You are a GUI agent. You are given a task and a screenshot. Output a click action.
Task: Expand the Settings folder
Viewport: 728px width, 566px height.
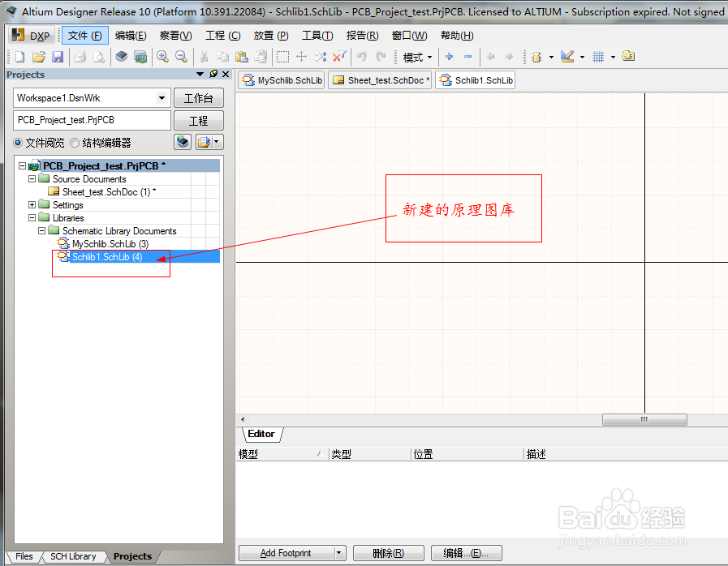point(32,204)
